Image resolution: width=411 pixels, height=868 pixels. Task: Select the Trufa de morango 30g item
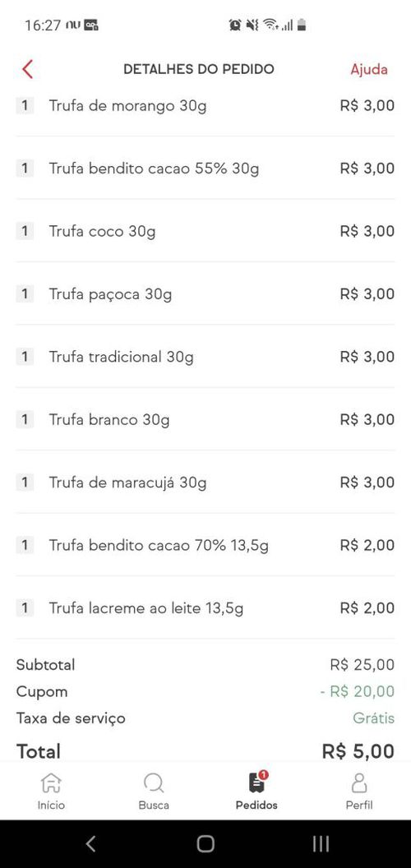[x=205, y=105]
